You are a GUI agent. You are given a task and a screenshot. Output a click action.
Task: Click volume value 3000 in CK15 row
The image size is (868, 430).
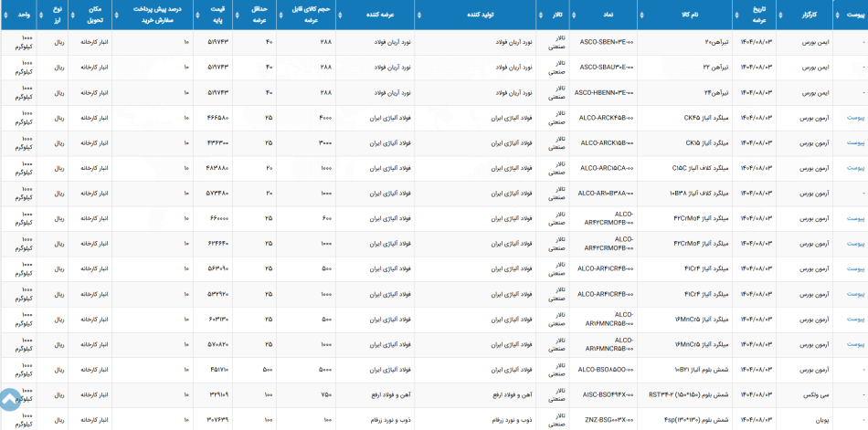tap(325, 142)
